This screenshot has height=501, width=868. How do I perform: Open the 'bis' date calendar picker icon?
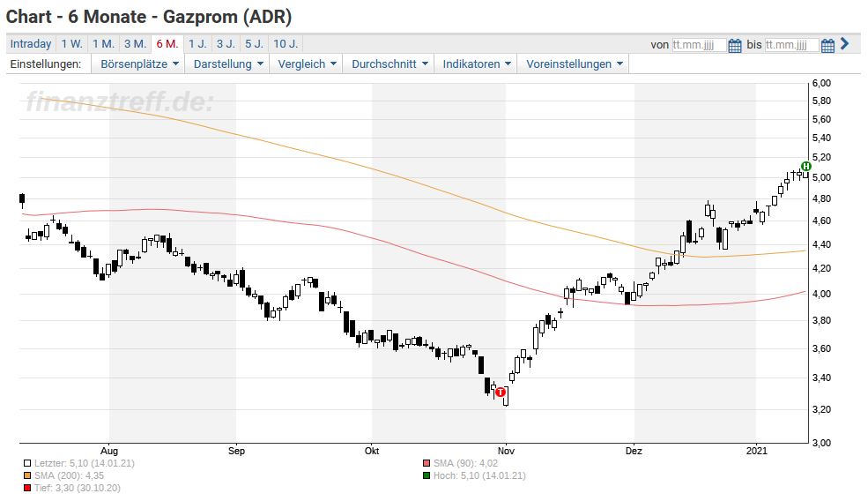click(827, 45)
